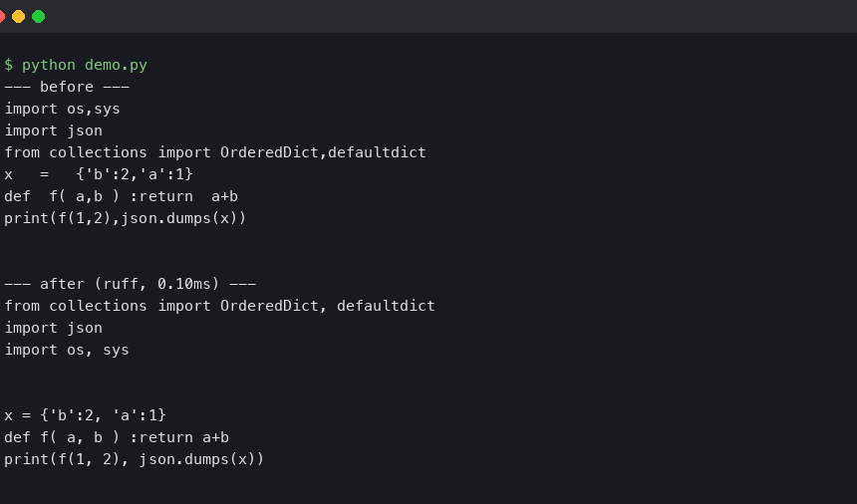Maximize the terminal with the green button
This screenshot has height=504, width=857.
pyautogui.click(x=38, y=16)
